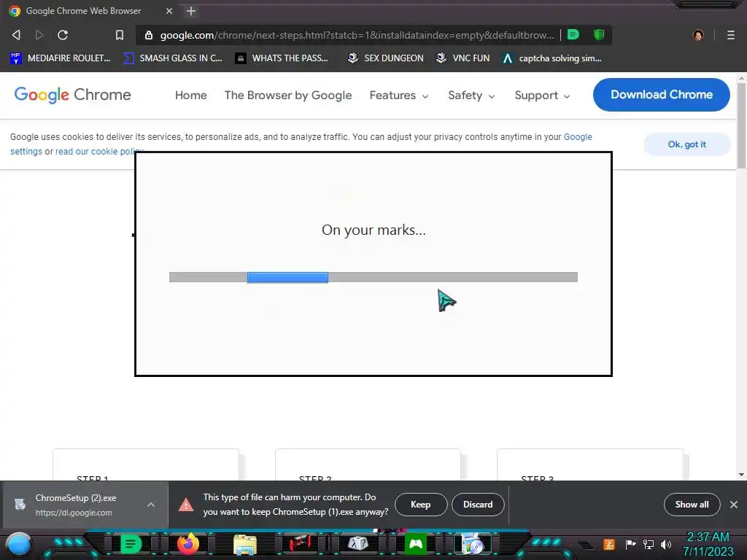Select the Google Chrome Web Browser tab
The height and width of the screenshot is (560, 747).
click(x=90, y=11)
